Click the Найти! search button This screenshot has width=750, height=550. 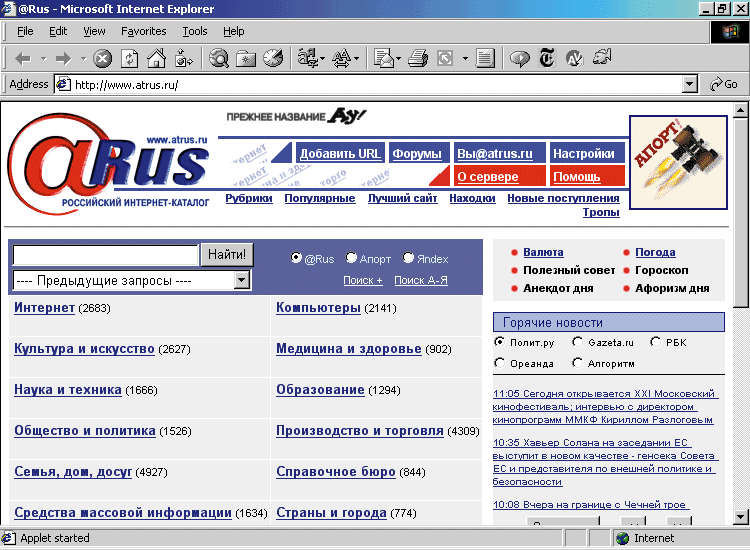[227, 254]
